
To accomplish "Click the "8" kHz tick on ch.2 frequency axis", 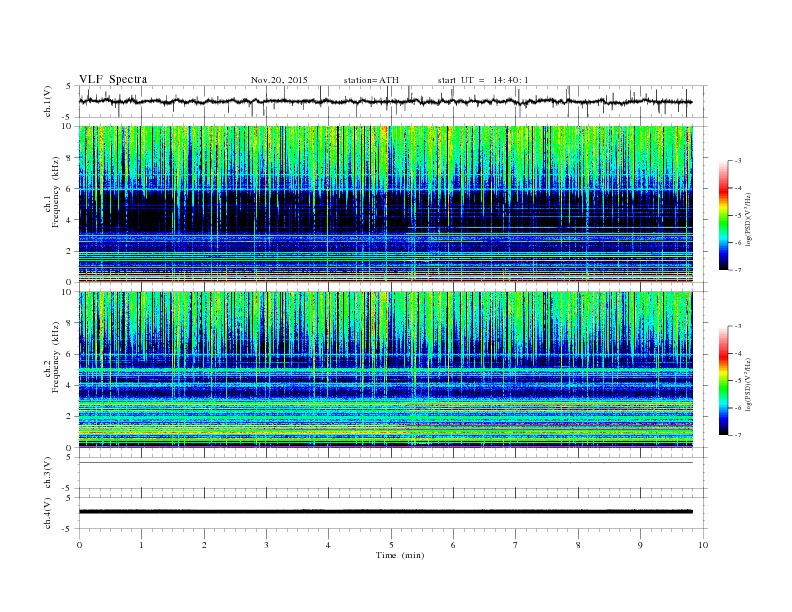I will [70, 323].
